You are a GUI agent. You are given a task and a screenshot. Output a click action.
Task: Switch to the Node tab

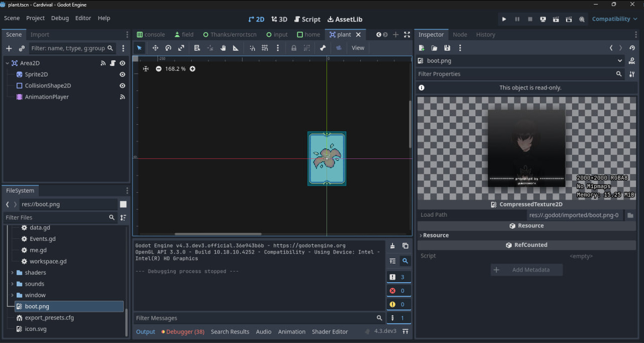[x=460, y=35]
